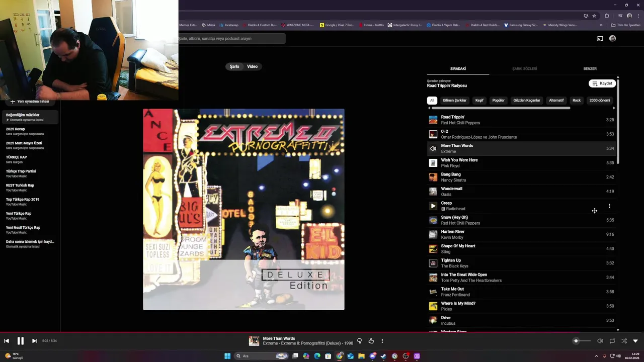Open Chrome extensions puzzle icon
The image size is (644, 362).
pyautogui.click(x=607, y=16)
